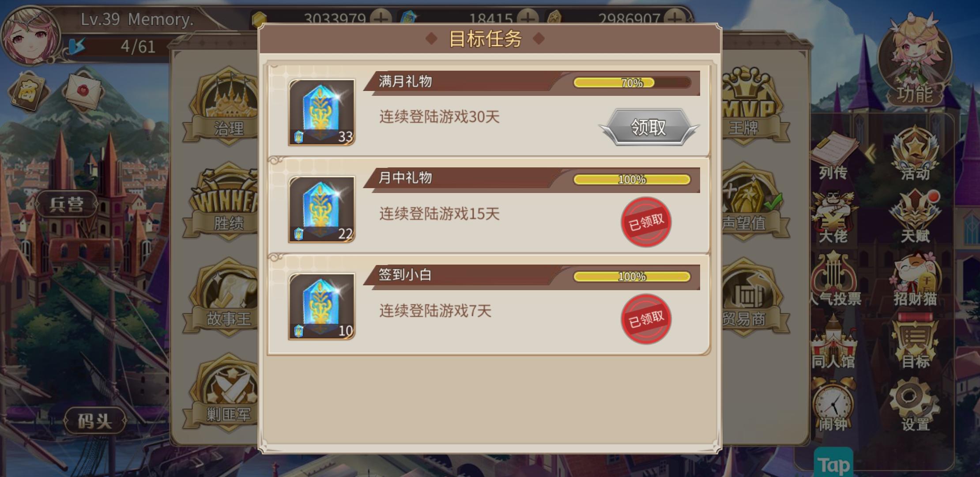Tap the 月中礼物 已领取 stamp
This screenshot has width=980, height=477.
[x=646, y=222]
